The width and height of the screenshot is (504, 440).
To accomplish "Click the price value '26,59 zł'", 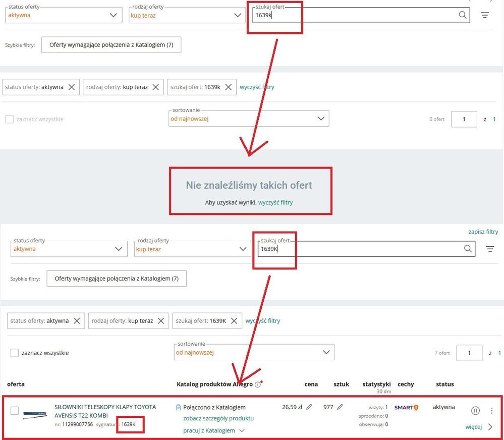I will pos(292,407).
